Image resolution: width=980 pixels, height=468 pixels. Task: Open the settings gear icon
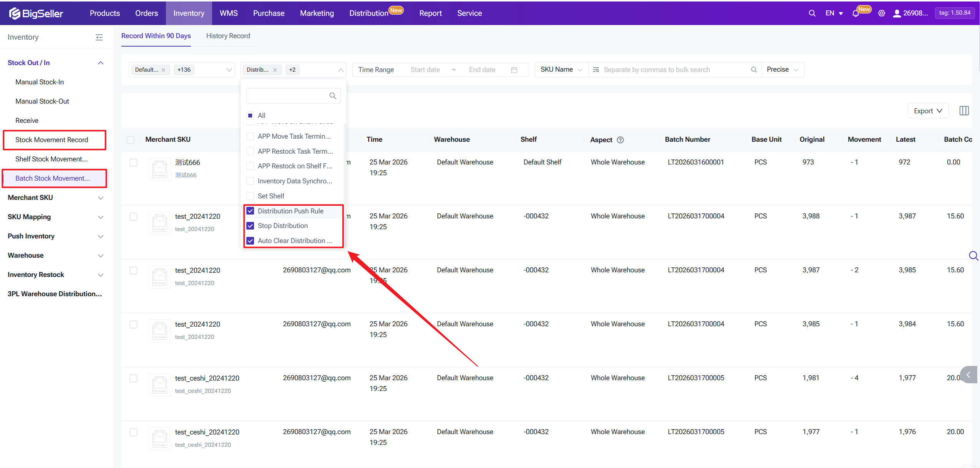pos(881,13)
